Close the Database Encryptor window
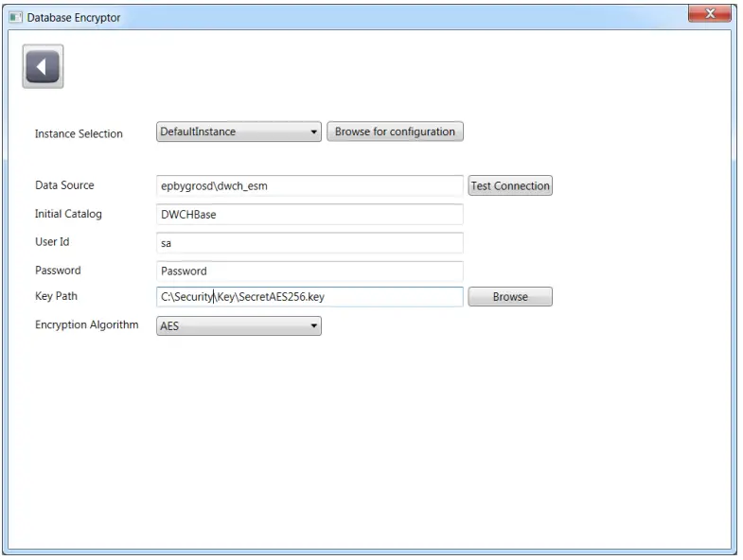Screen dimensions: 743x560 [x=709, y=13]
